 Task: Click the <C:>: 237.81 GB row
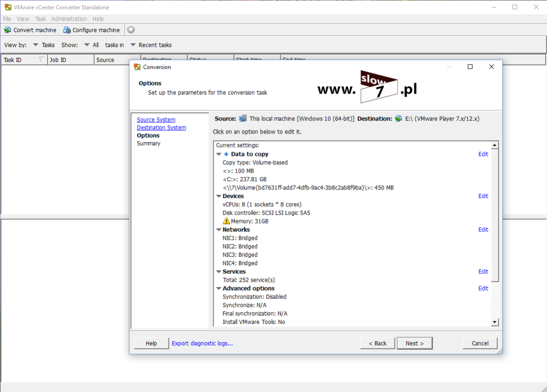coord(244,179)
